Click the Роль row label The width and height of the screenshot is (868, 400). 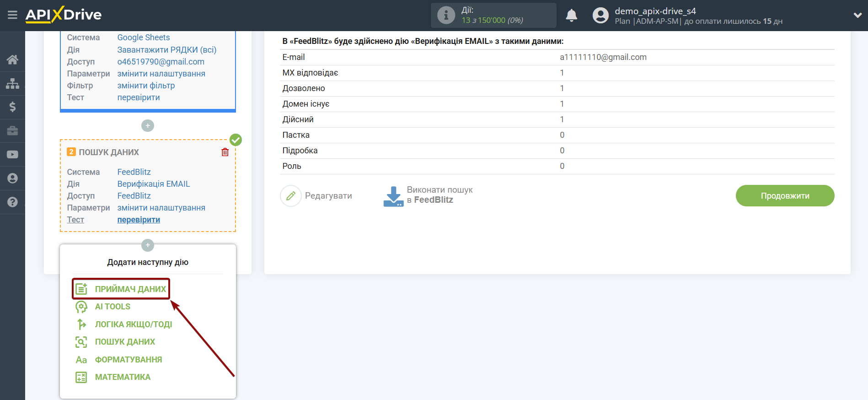tap(292, 166)
